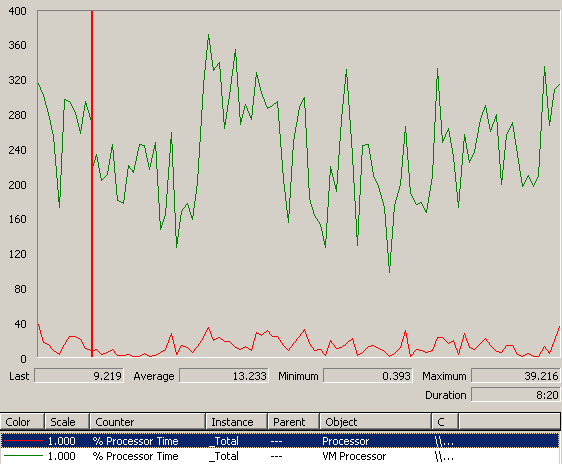Screen dimensions: 562x464
Task: Click the Maximum value field showing 39.216
Action: (515, 375)
